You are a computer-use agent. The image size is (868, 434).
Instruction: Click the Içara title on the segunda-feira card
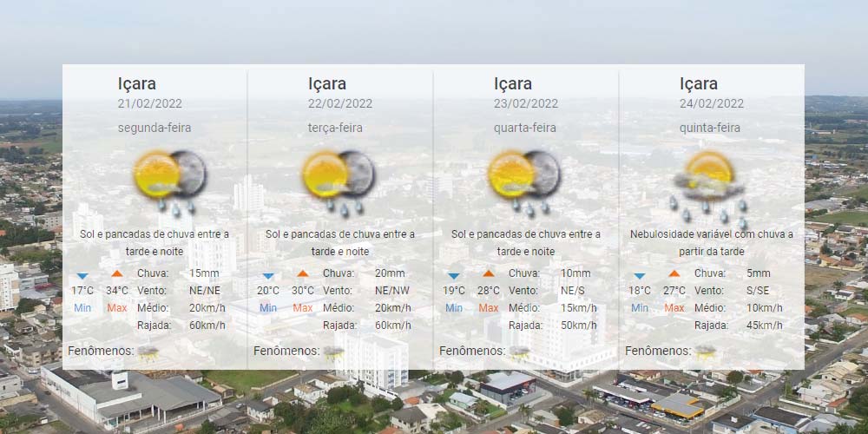137,83
